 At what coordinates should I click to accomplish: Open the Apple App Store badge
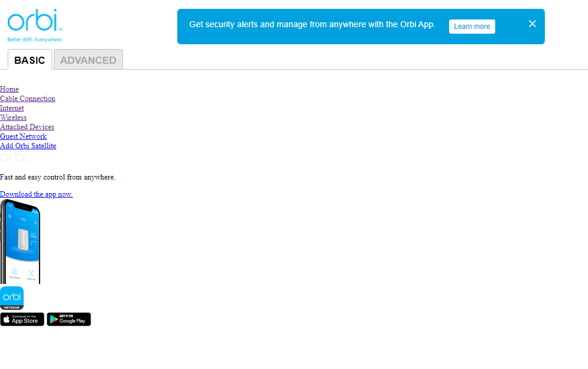(x=22, y=319)
